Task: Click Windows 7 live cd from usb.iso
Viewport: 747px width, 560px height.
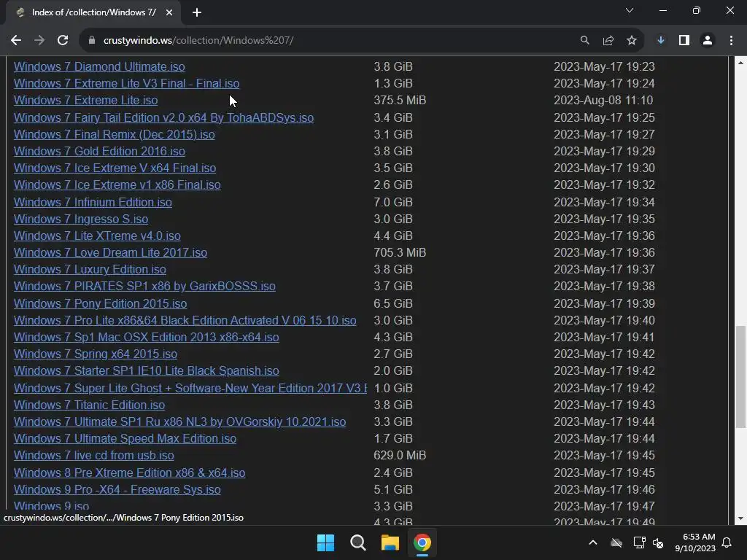Action: tap(94, 455)
